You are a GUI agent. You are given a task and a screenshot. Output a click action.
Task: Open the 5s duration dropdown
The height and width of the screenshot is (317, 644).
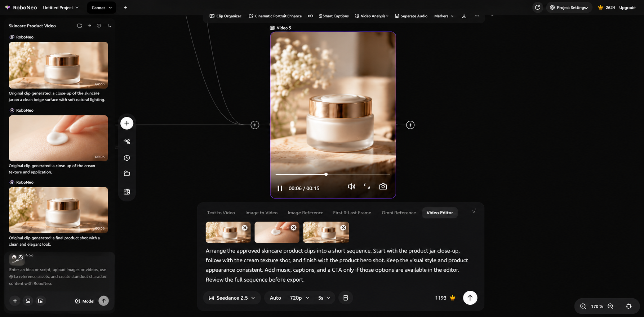[324, 298]
